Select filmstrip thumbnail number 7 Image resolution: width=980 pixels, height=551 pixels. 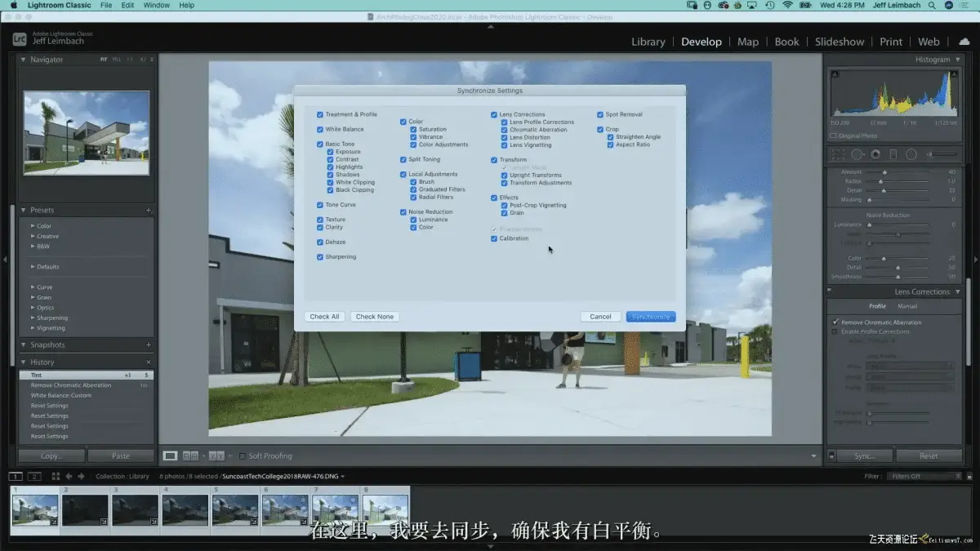tap(335, 509)
